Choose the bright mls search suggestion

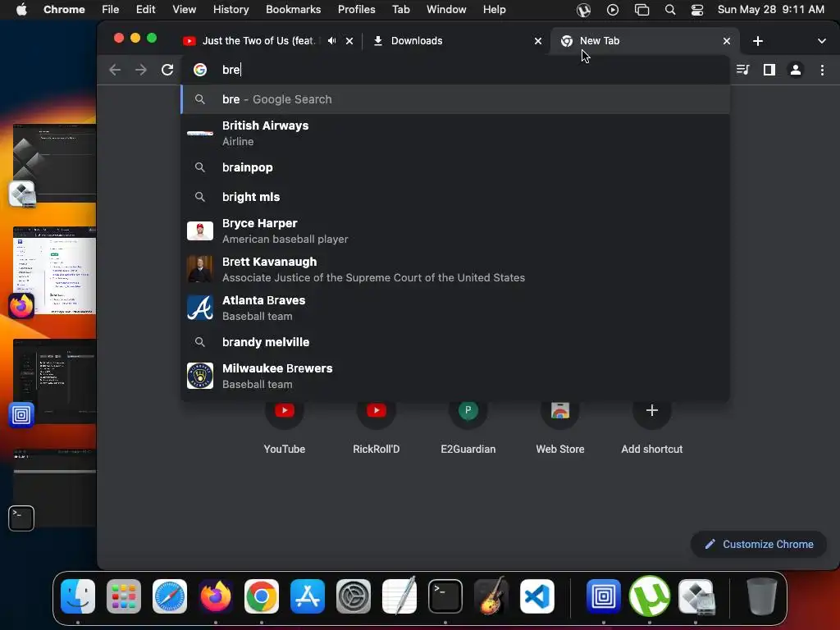pos(455,197)
